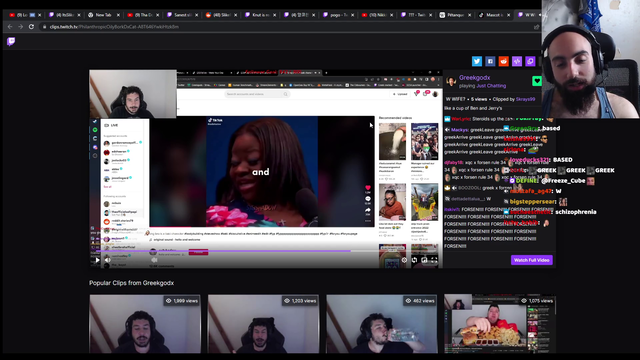Open popular clip with 1,203 views
The height and width of the screenshot is (360, 640).
point(263,324)
